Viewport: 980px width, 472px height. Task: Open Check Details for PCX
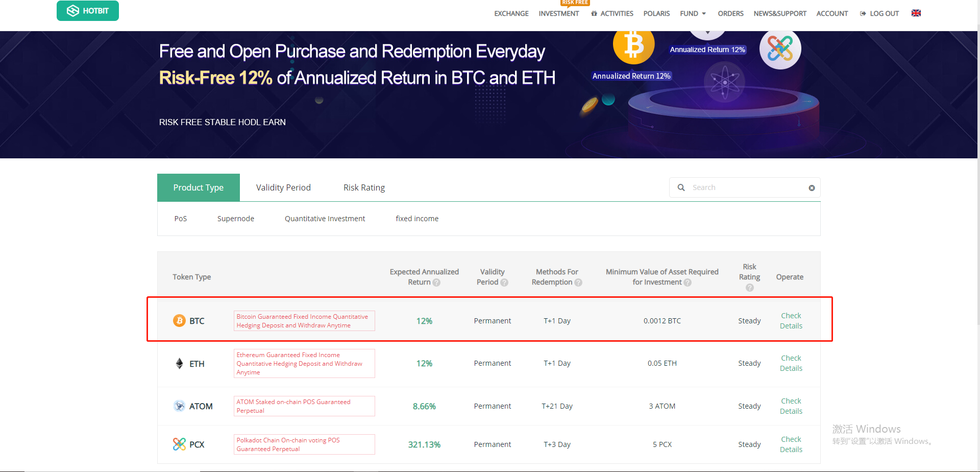[x=791, y=444]
